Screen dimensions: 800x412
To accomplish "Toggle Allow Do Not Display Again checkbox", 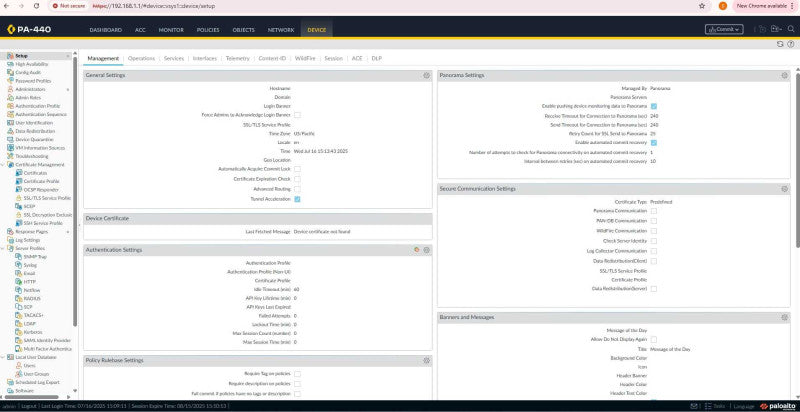I will click(x=654, y=339).
